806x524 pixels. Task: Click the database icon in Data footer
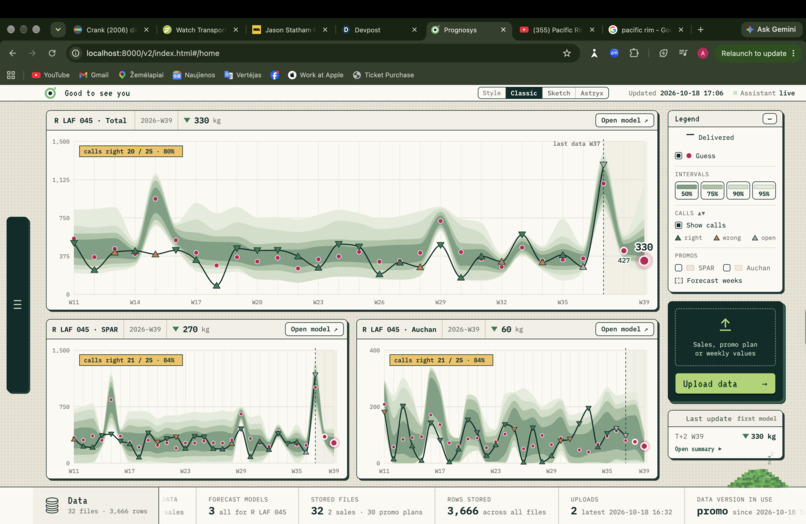click(52, 505)
